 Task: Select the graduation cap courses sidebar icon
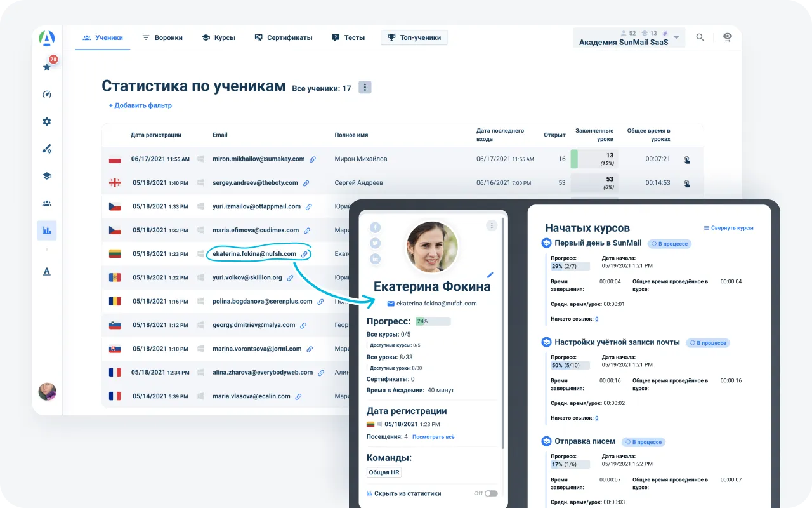(47, 177)
